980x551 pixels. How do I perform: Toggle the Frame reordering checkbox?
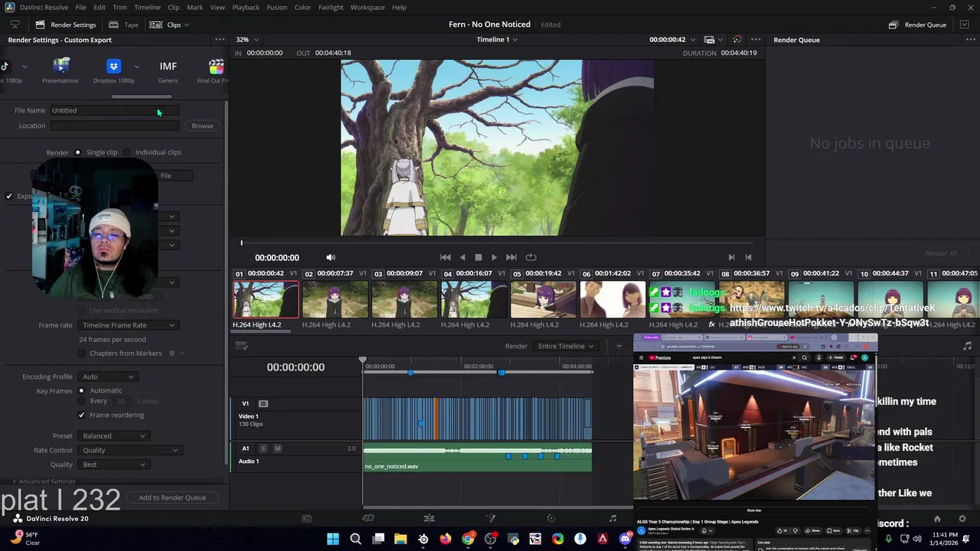pyautogui.click(x=82, y=415)
